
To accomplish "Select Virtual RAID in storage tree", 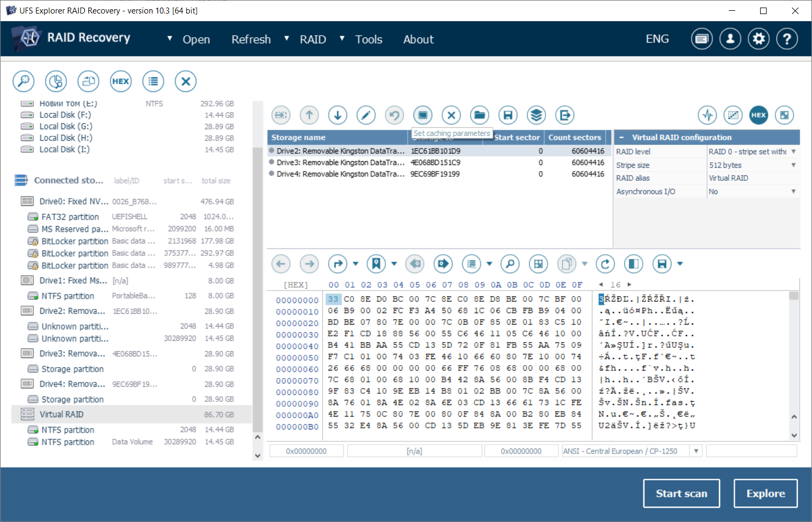I will 131,414.
